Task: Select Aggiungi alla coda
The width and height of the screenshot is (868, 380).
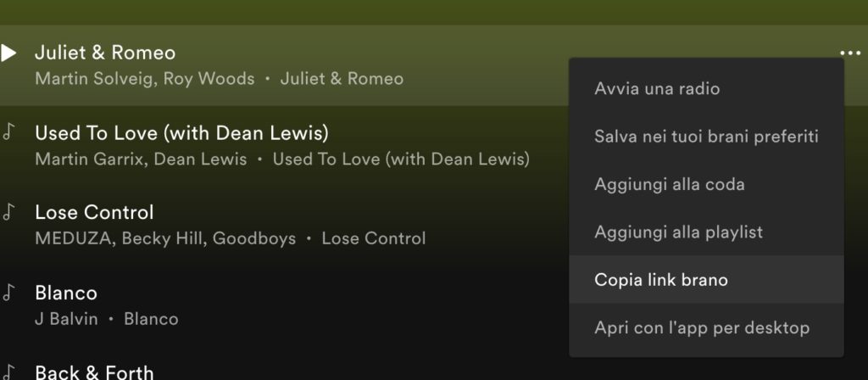Action: pos(669,183)
